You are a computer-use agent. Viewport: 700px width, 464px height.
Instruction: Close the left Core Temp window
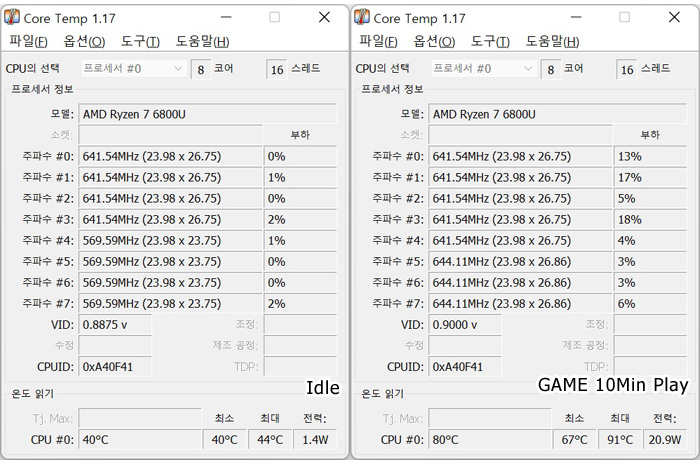pyautogui.click(x=325, y=17)
